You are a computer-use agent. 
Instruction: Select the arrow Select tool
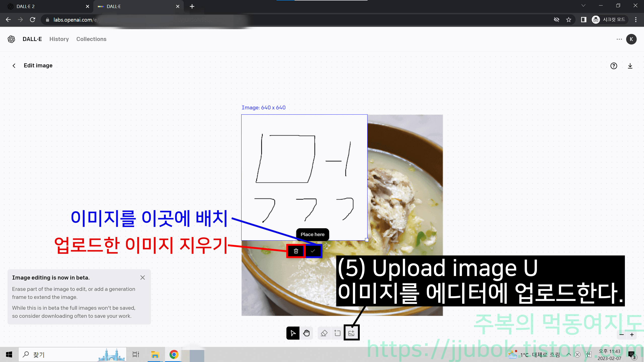point(293,333)
